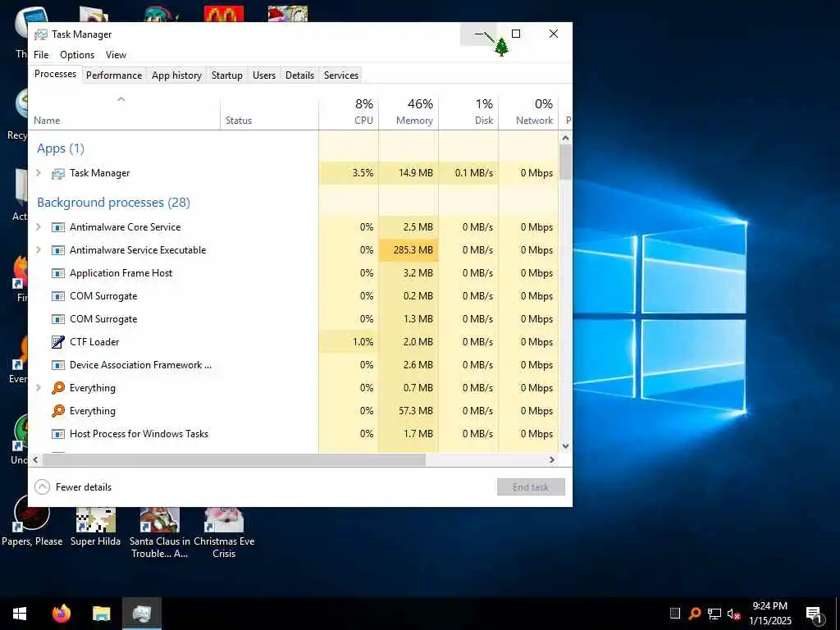Open the File menu
The height and width of the screenshot is (630, 840).
click(x=41, y=55)
